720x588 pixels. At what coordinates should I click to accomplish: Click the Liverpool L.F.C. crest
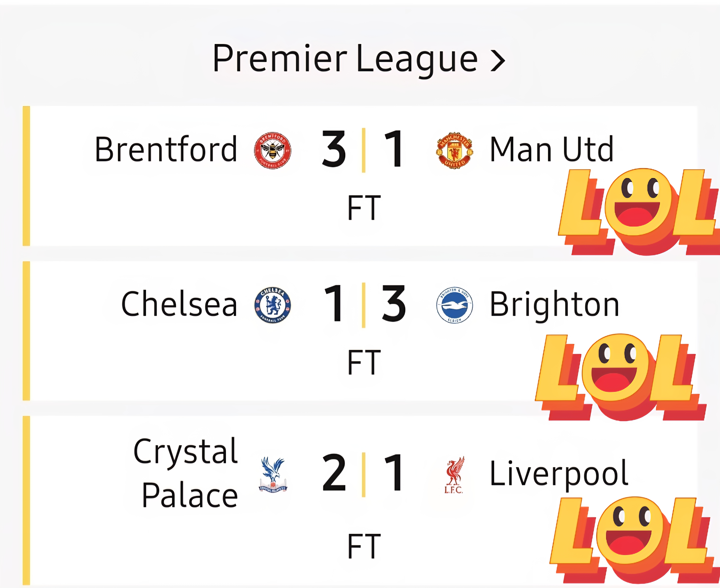point(454,474)
